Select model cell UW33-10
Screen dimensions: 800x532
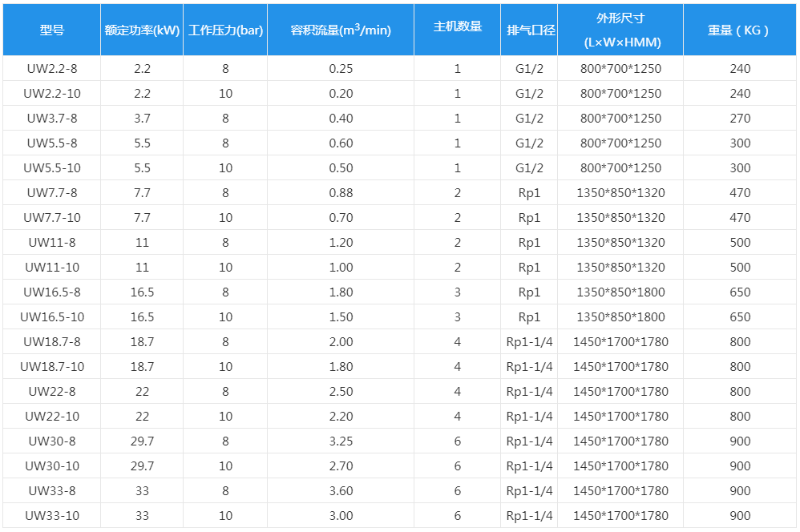(x=52, y=516)
